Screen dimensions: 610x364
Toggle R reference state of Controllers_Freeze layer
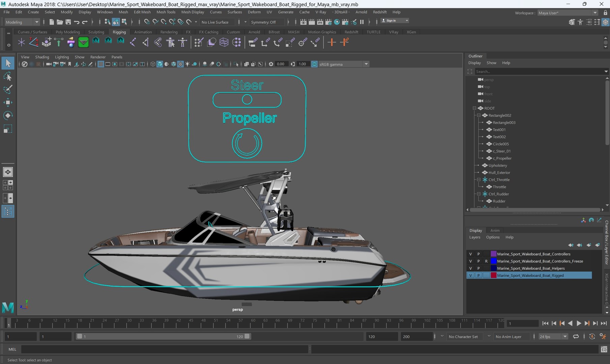[x=486, y=261]
